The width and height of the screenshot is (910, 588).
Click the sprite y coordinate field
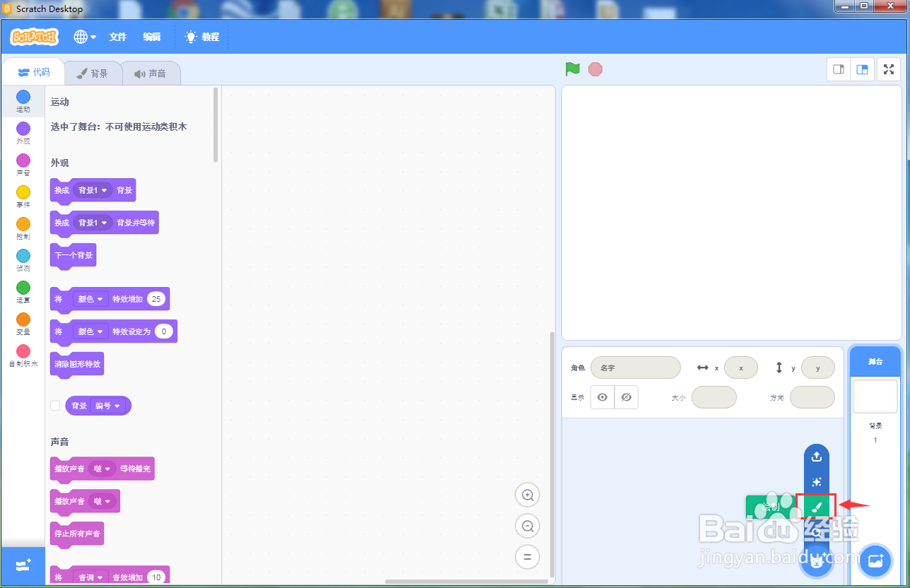point(818,367)
